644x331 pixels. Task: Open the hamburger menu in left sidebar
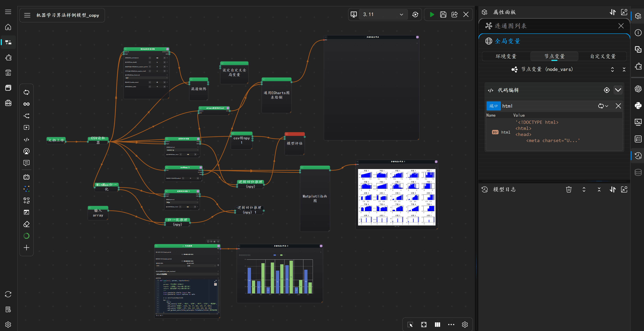[8, 12]
